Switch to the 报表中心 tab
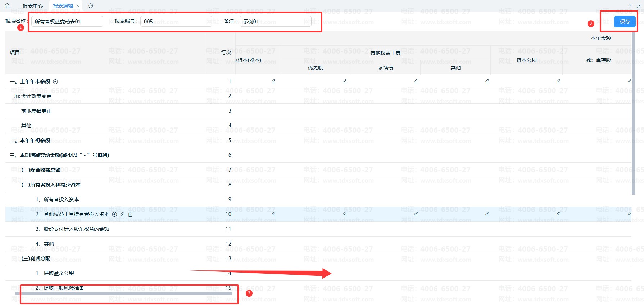Screen dimensions: 644x306 (32, 6)
